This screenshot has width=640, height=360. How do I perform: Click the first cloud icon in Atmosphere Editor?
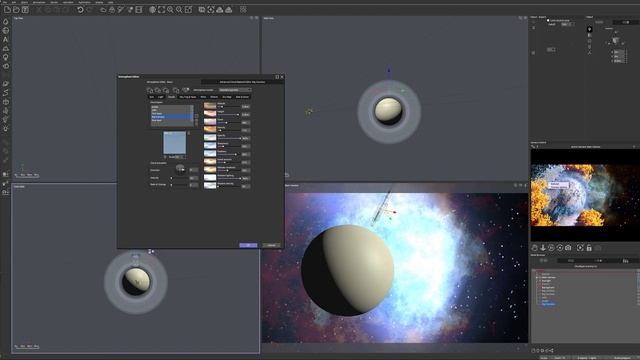click(x=150, y=90)
